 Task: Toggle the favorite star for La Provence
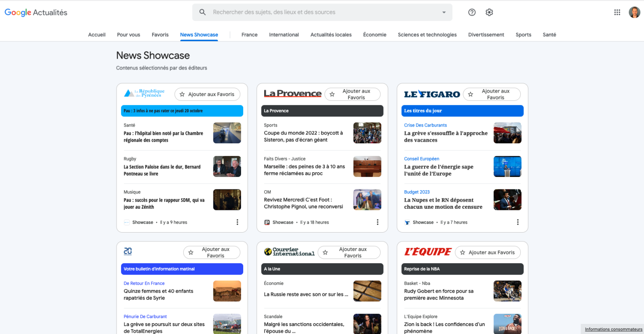coord(331,94)
